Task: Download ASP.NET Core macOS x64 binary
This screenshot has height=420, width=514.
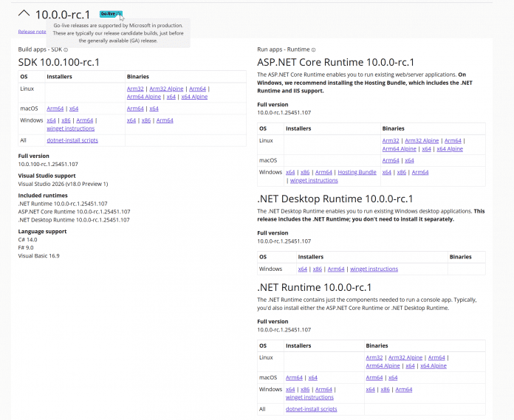Action: tap(409, 160)
